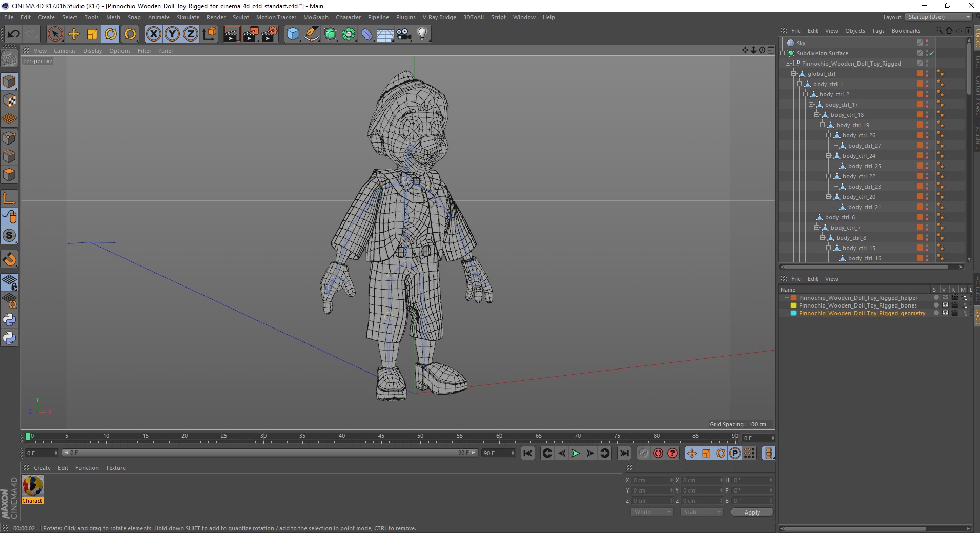The width and height of the screenshot is (980, 533).
Task: Add Array/MoGraph green icon
Action: [x=349, y=34]
